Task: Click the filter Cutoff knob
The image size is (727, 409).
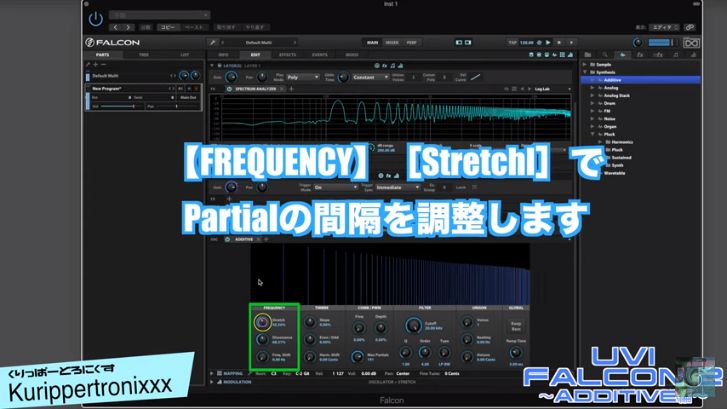Action: pyautogui.click(x=413, y=326)
